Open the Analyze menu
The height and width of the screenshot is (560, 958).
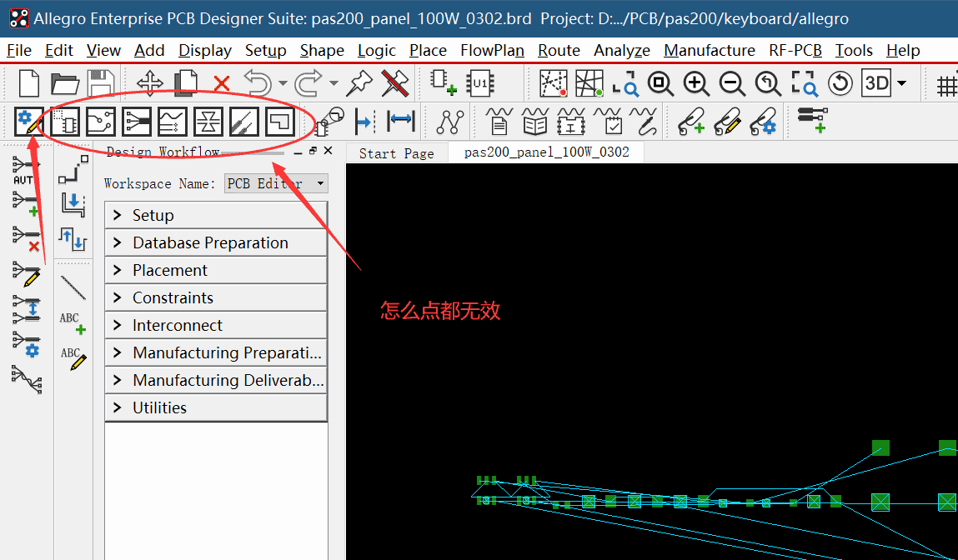click(622, 50)
